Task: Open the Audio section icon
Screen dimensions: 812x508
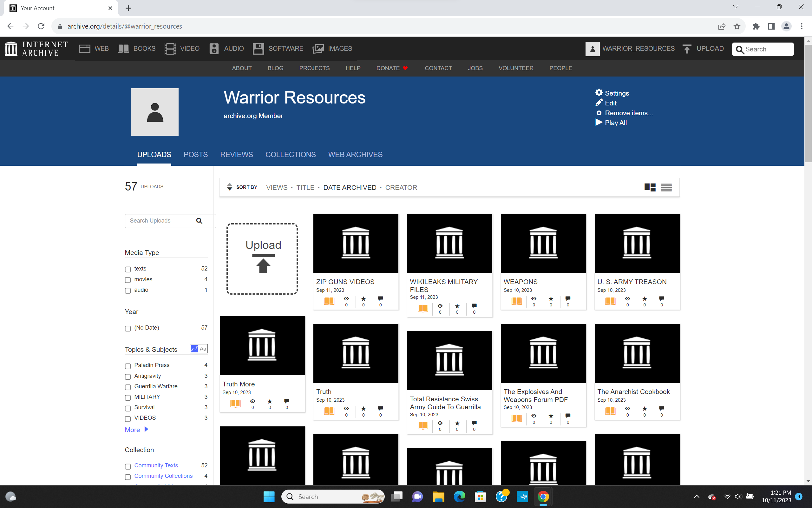Action: coord(214,49)
